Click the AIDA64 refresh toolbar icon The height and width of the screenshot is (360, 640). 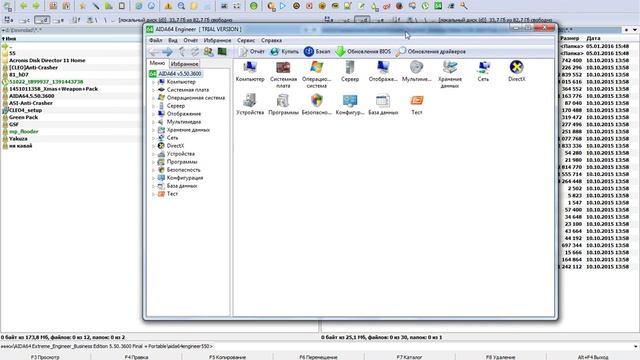coord(195,52)
